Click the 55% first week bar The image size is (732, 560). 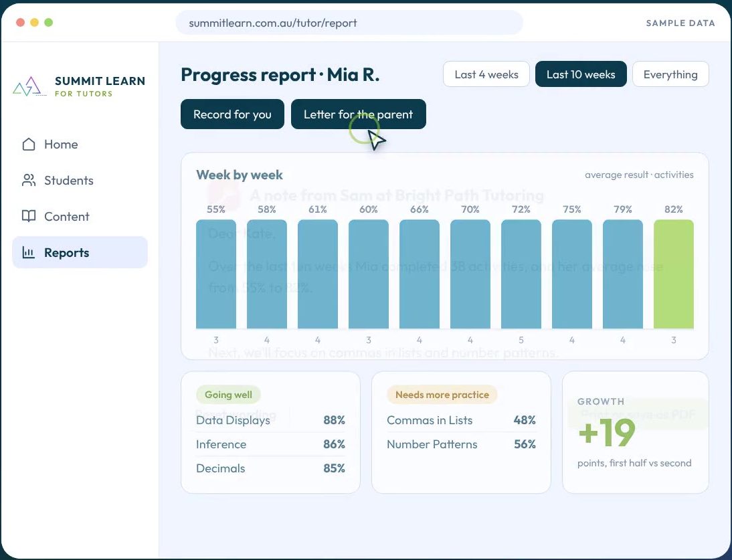point(215,274)
